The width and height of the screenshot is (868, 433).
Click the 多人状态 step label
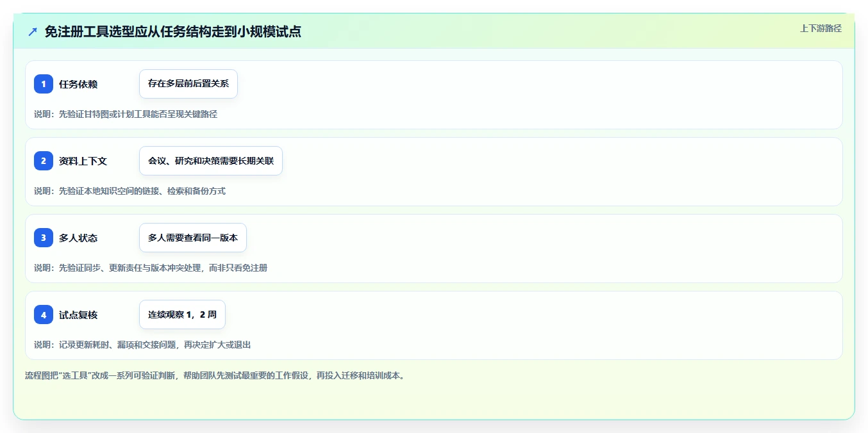[x=78, y=238]
